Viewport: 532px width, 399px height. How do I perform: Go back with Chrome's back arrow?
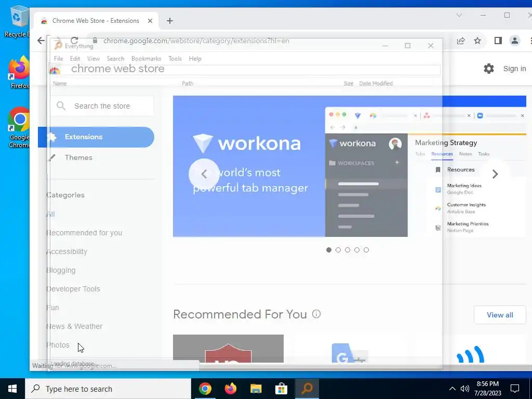tap(41, 41)
